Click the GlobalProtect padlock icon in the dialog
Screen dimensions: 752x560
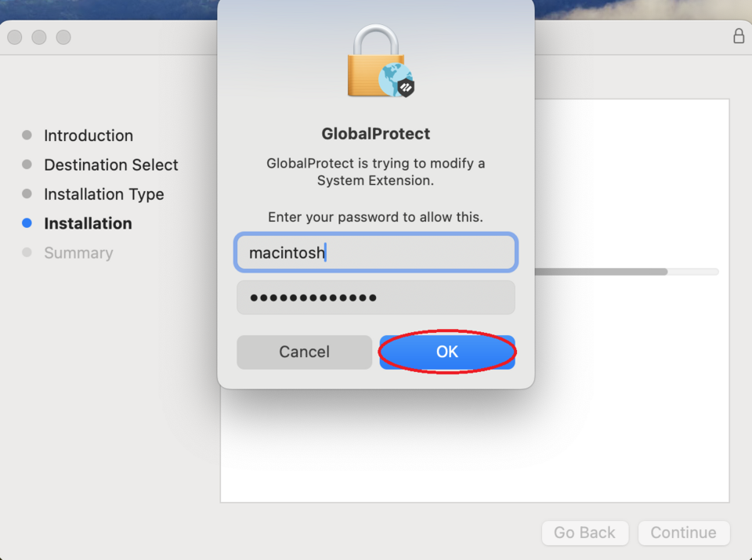tap(381, 62)
